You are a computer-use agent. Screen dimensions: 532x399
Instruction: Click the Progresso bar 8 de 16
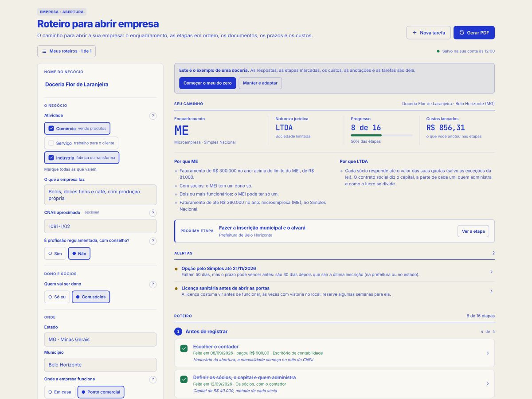(382, 135)
